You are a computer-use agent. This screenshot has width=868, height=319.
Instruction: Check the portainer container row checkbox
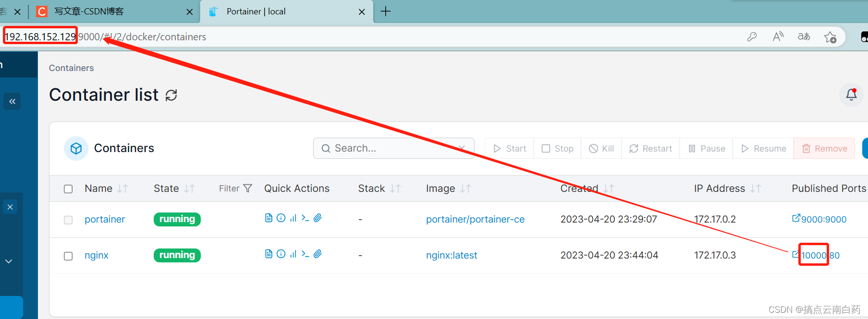(68, 220)
